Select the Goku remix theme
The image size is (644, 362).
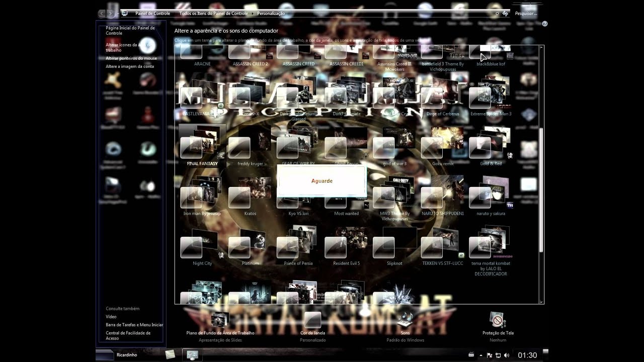(443, 145)
